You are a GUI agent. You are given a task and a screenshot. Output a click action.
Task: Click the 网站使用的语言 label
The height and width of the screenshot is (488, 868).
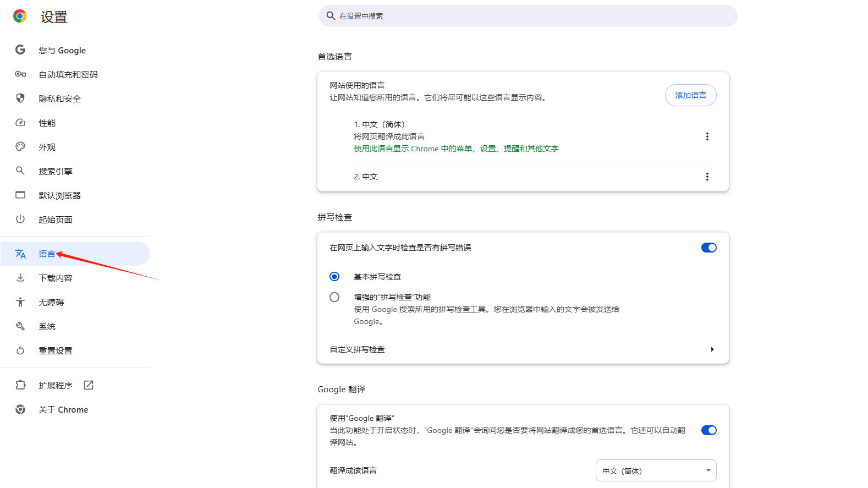coord(357,85)
